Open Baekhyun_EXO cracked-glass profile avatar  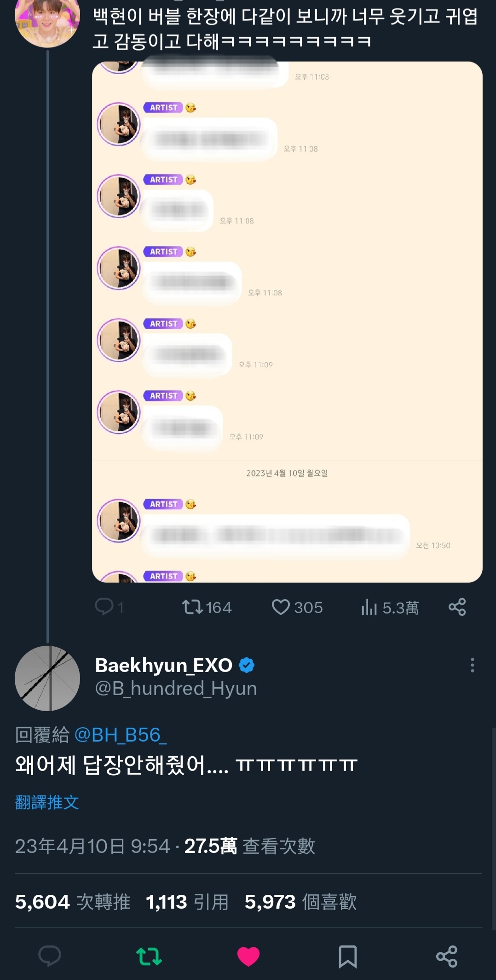pyautogui.click(x=47, y=678)
